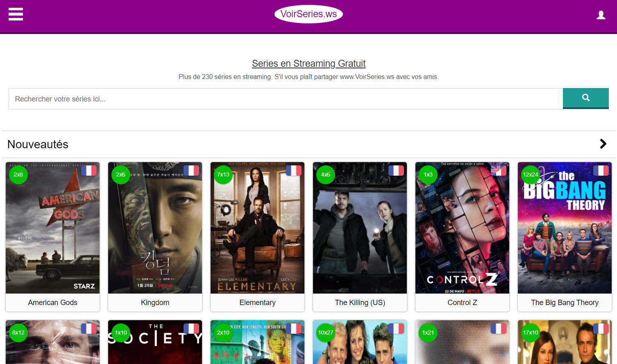Focus the 'Rechercher votre séries ici' search field

pyautogui.click(x=286, y=99)
